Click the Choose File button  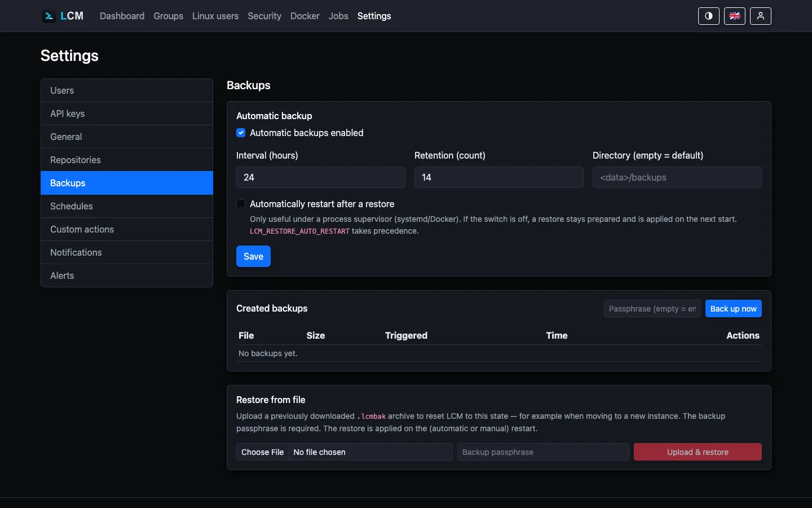pyautogui.click(x=262, y=452)
